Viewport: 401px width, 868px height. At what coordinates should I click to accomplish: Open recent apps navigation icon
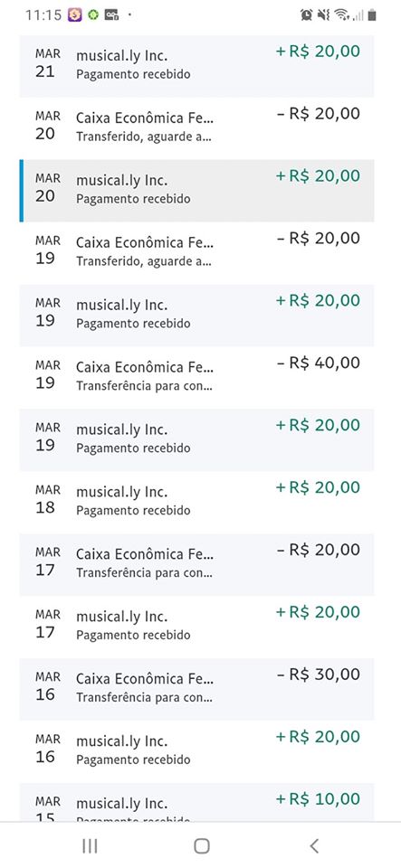point(90,845)
